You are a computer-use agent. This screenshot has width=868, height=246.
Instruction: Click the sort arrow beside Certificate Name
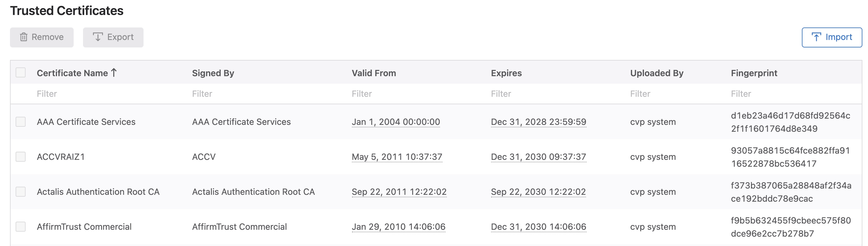click(x=114, y=73)
